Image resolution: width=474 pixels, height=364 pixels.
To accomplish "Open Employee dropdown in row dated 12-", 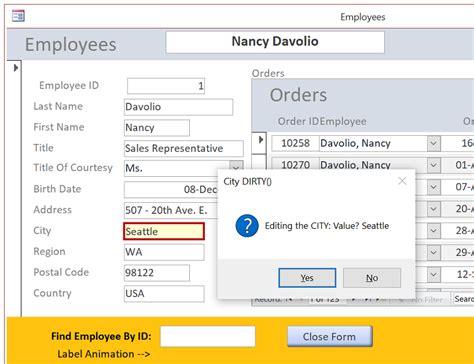I will coord(433,275).
